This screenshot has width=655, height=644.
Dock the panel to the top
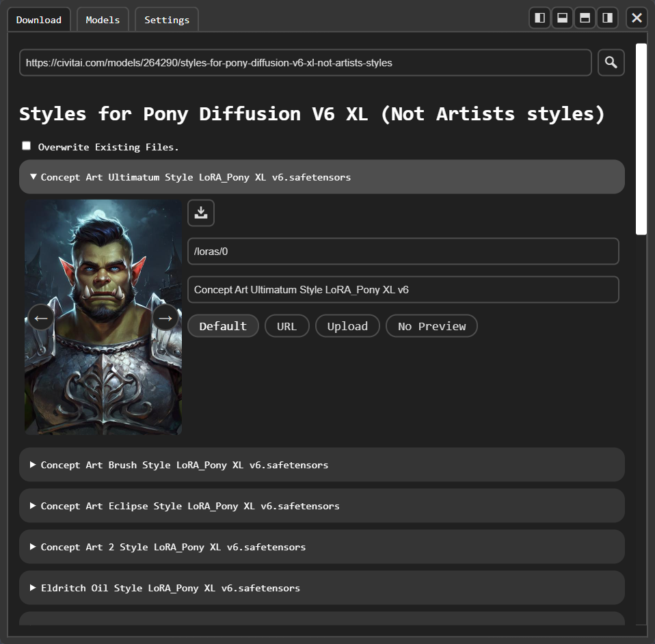(562, 18)
